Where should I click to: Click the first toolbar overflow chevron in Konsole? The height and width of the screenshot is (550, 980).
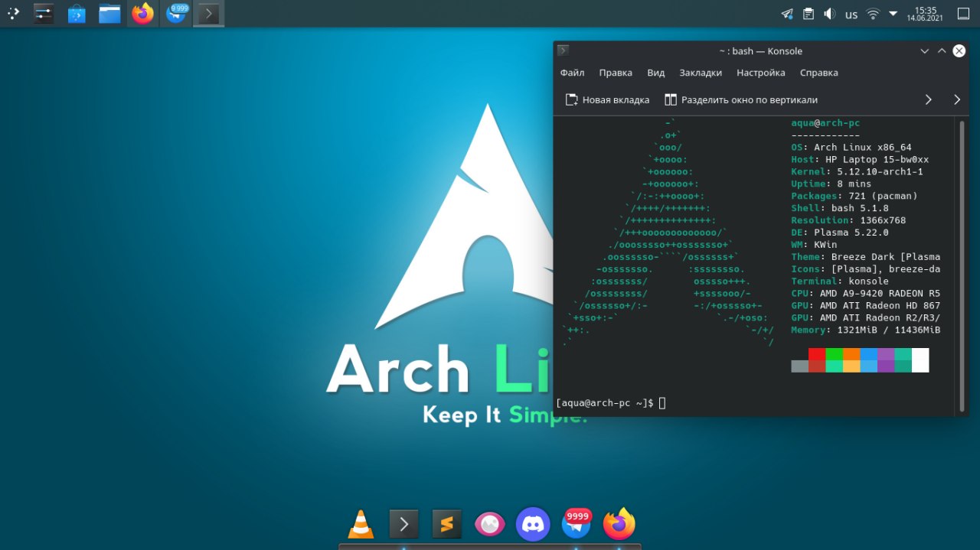click(929, 99)
